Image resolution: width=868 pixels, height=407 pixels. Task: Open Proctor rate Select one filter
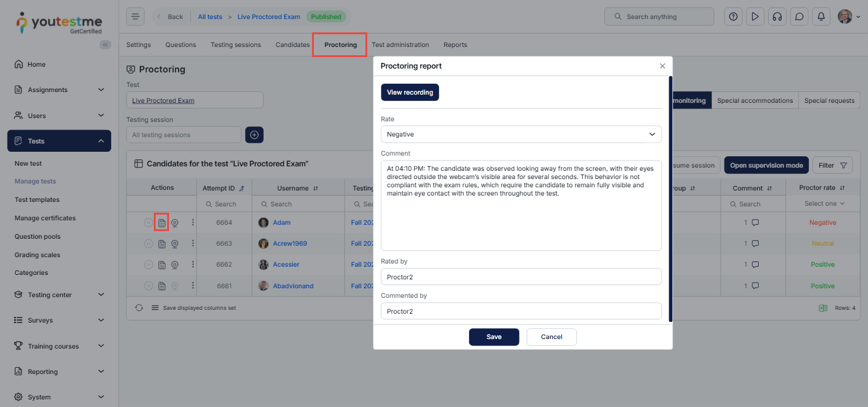824,204
